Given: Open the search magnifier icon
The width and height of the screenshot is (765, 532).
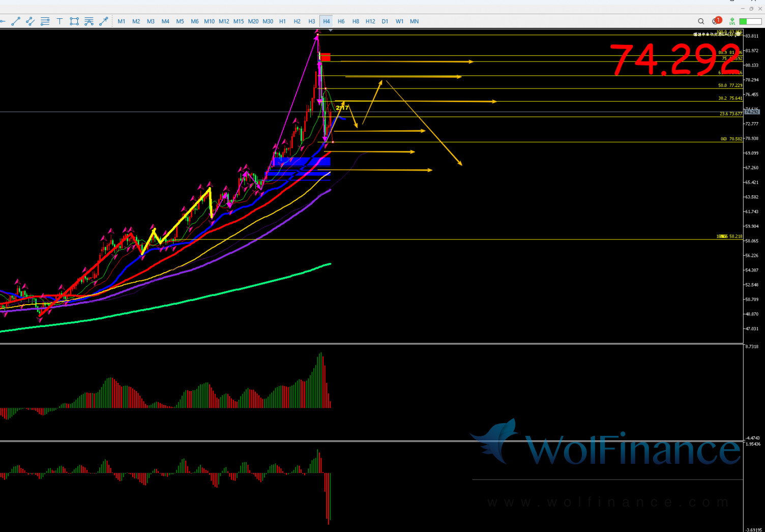Looking at the screenshot, I should 701,21.
